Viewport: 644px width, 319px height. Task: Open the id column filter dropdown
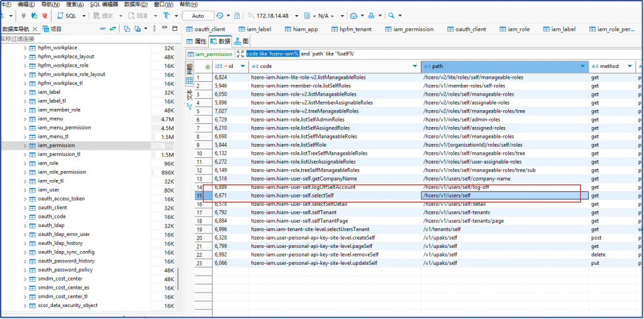coord(244,66)
